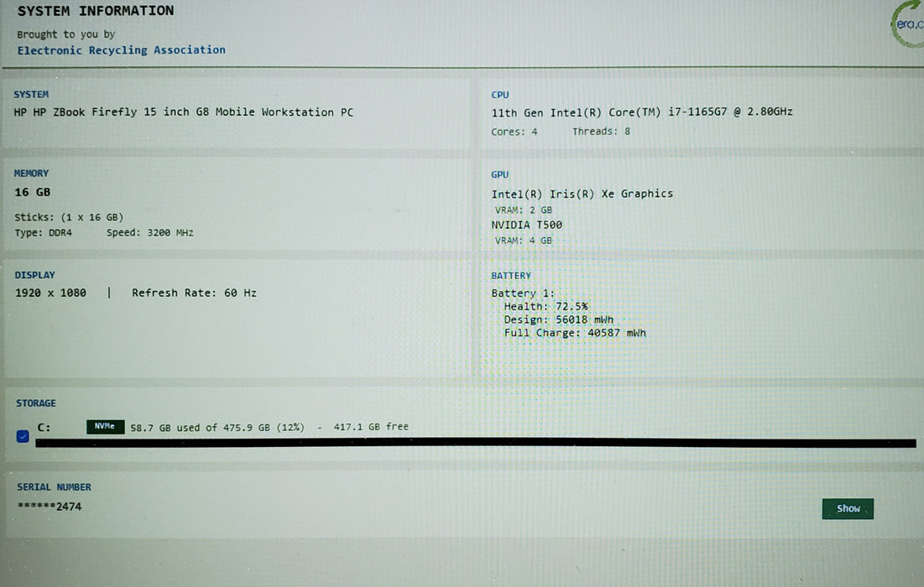Select the Health: 72.5% value

pos(546,306)
